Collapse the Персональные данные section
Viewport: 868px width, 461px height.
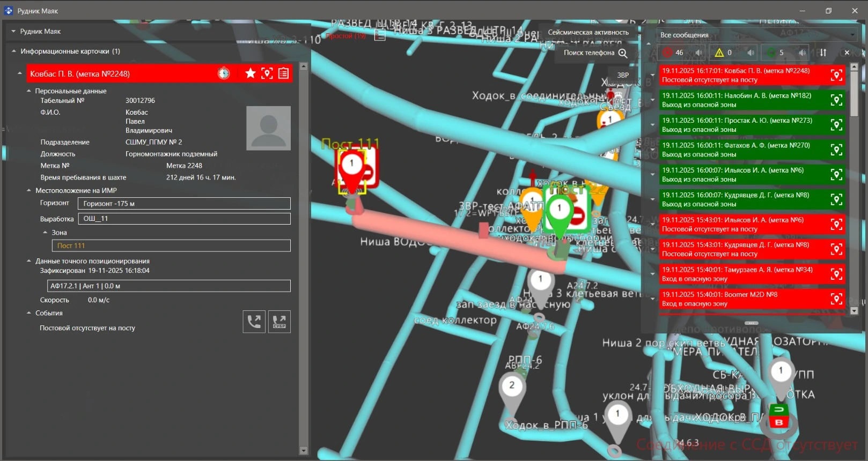pos(30,91)
